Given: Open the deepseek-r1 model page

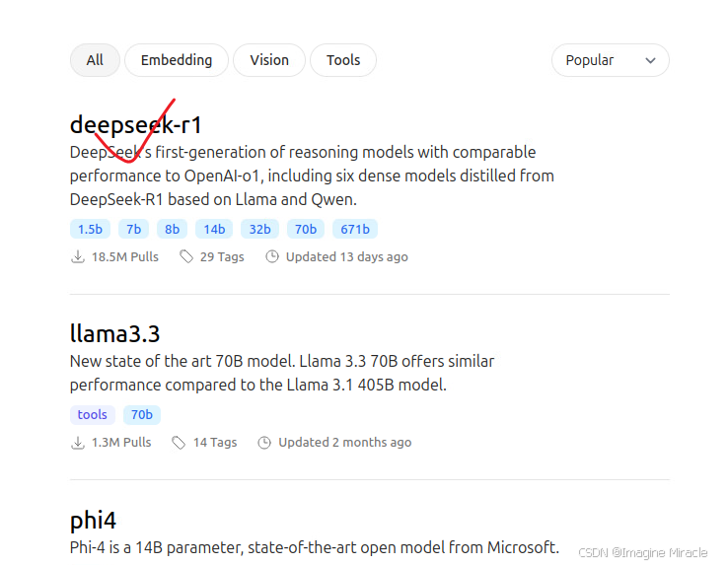Looking at the screenshot, I should pos(135,125).
